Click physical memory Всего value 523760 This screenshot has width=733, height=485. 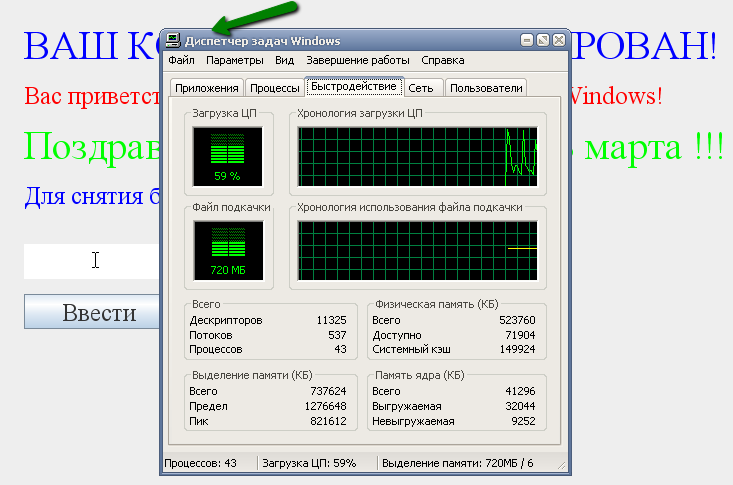[517, 320]
